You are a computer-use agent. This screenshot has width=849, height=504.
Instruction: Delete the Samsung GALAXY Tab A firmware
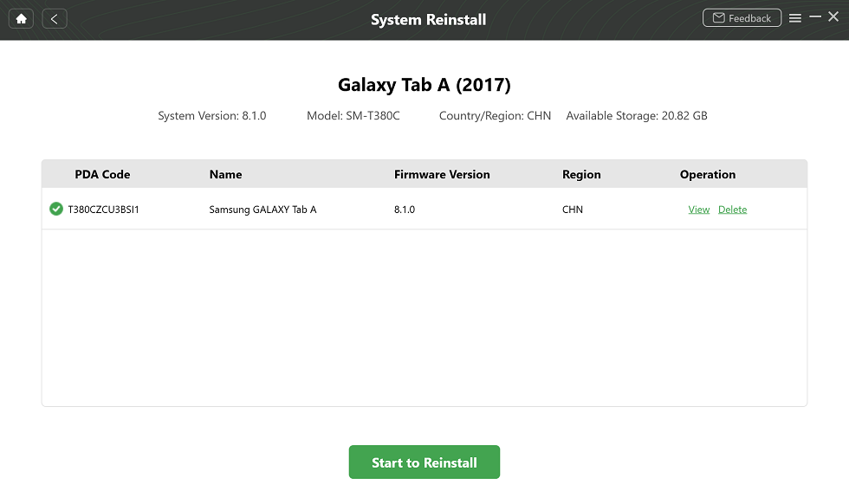(x=732, y=209)
